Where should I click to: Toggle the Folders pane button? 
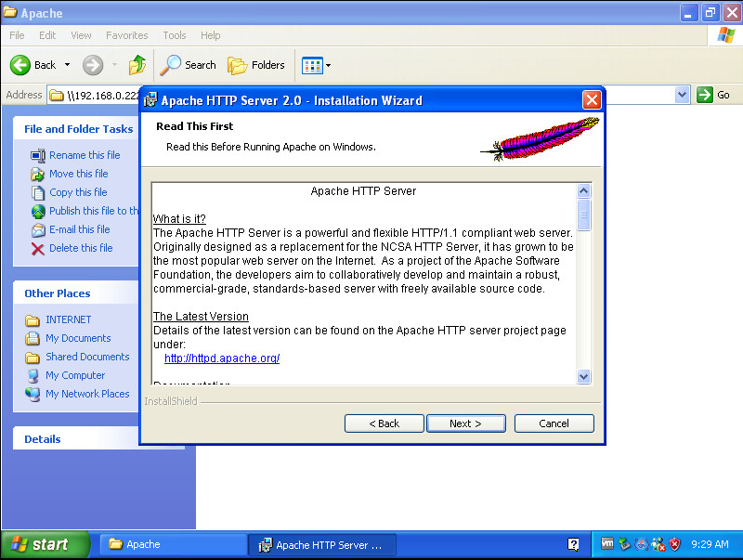coord(256,65)
